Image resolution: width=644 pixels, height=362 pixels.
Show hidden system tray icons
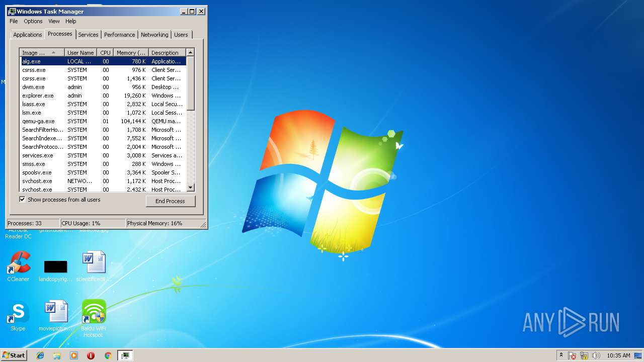point(561,355)
